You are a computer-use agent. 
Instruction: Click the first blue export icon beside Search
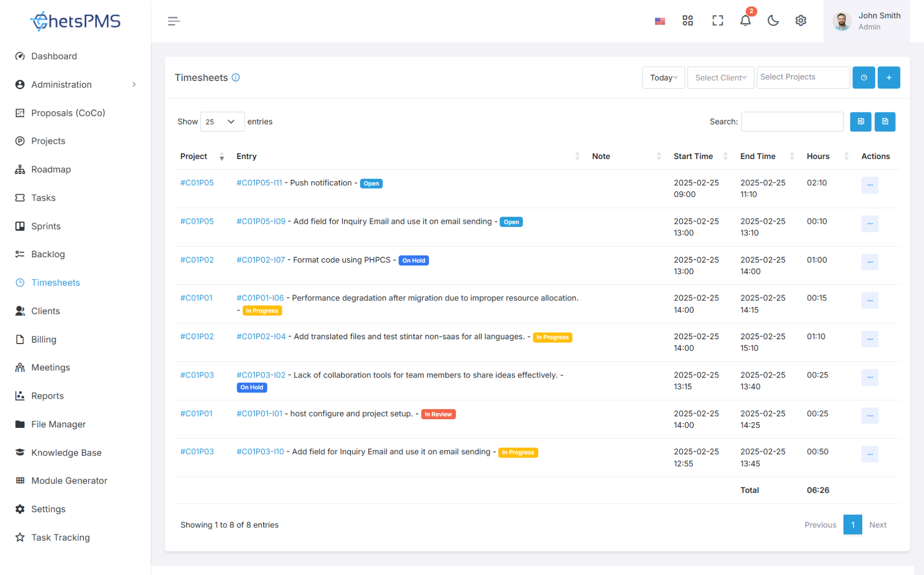coord(860,122)
